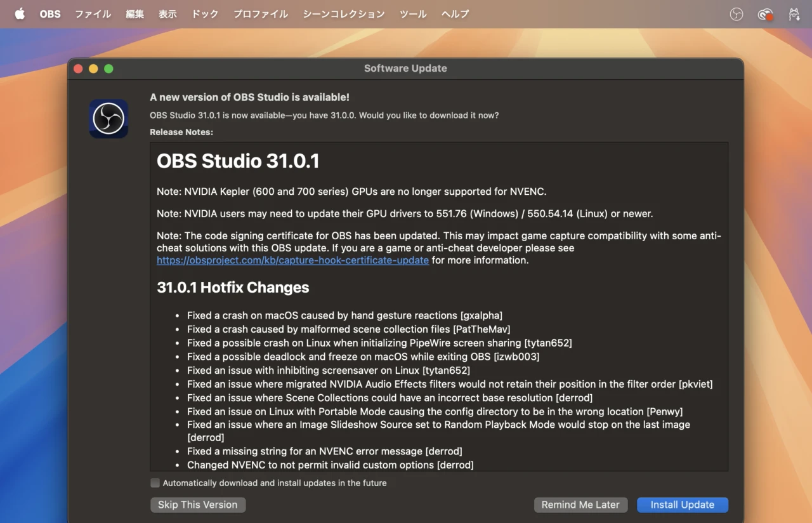This screenshot has height=523, width=812.
Task: Click Install Update button
Action: point(682,505)
